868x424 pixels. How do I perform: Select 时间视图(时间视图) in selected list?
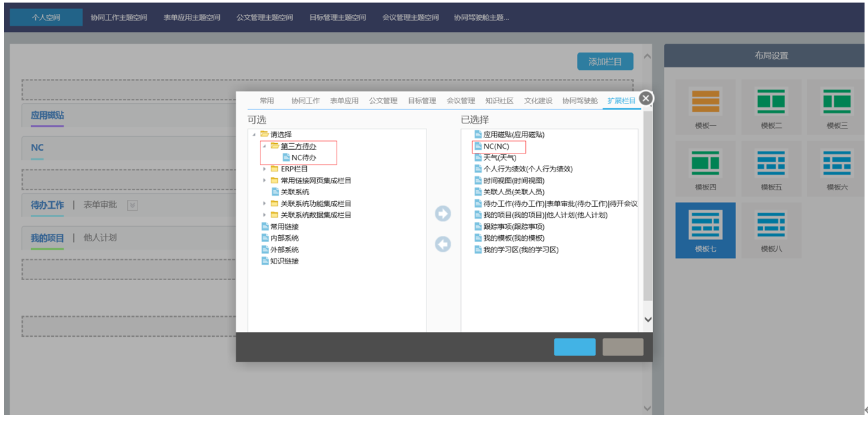click(x=513, y=181)
